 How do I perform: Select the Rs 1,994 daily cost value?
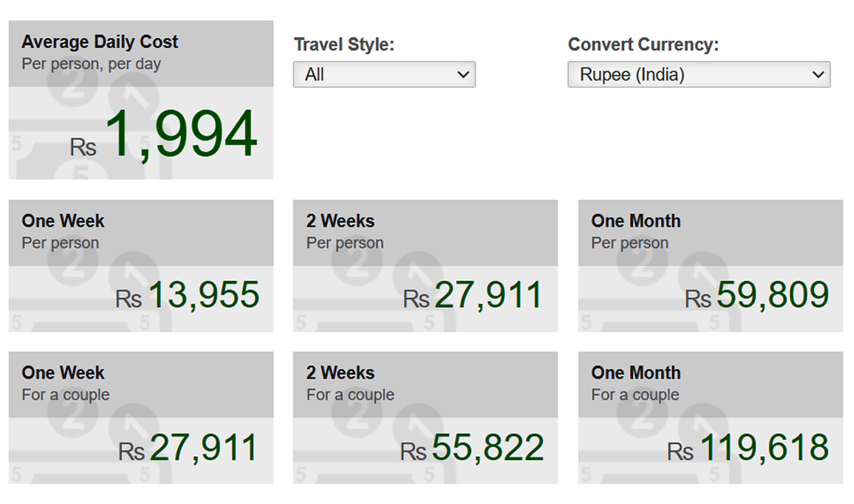pyautogui.click(x=163, y=134)
